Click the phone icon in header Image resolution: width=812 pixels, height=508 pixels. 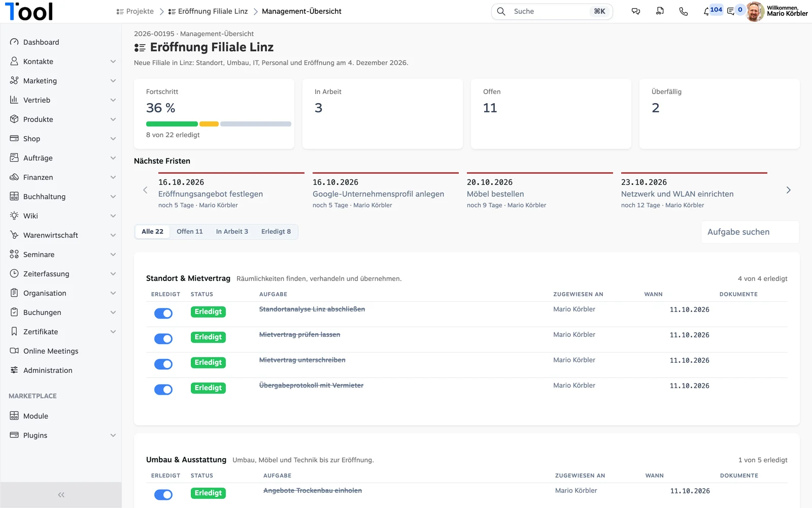(x=684, y=11)
